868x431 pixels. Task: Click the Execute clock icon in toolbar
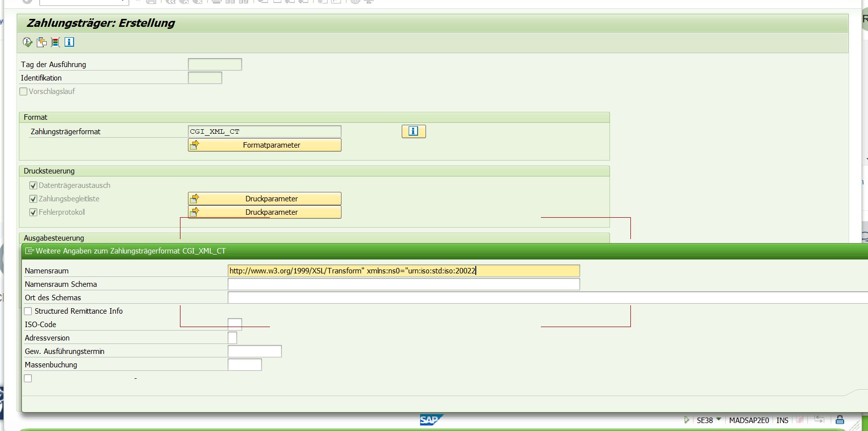(x=27, y=42)
